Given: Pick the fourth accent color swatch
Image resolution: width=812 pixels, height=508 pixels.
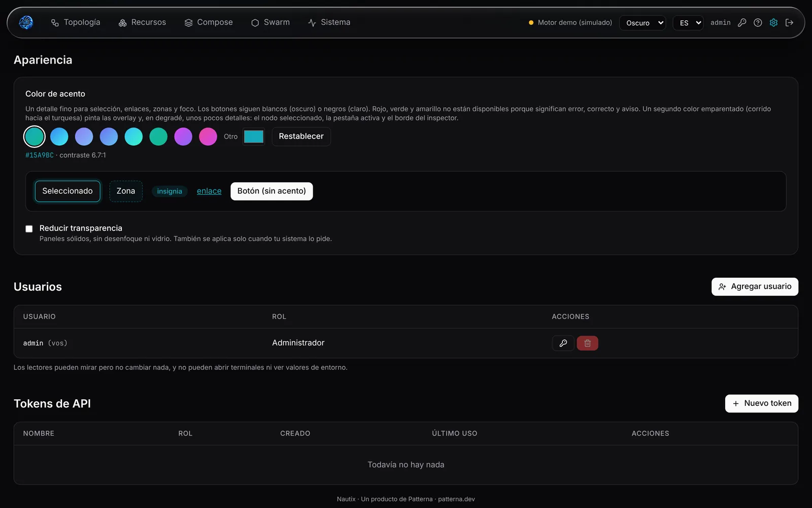Looking at the screenshot, I should click(109, 137).
